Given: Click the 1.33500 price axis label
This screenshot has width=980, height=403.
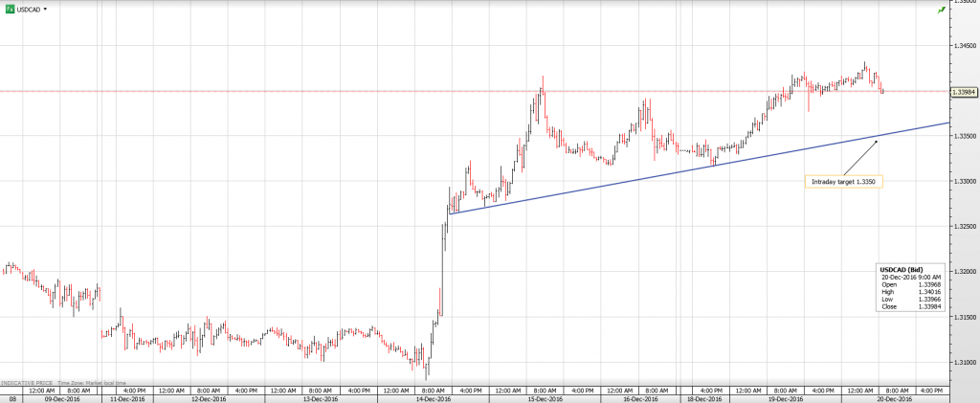Looking at the screenshot, I should pyautogui.click(x=964, y=136).
